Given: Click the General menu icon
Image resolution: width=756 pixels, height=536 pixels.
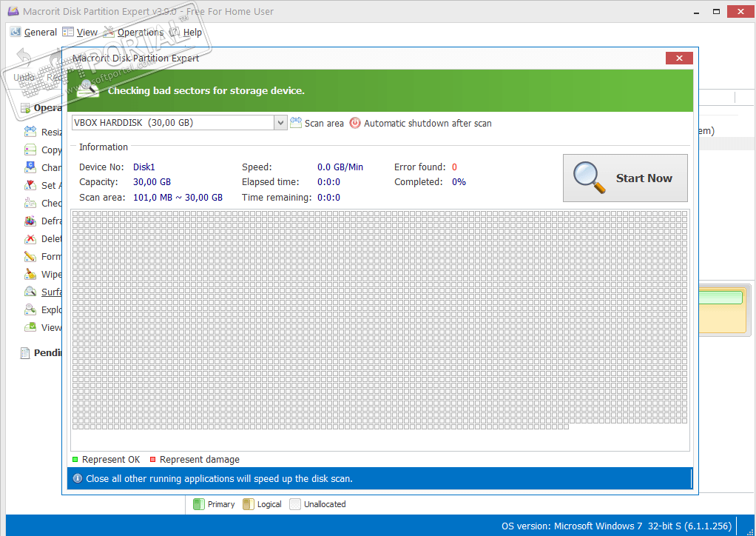Looking at the screenshot, I should click(16, 32).
